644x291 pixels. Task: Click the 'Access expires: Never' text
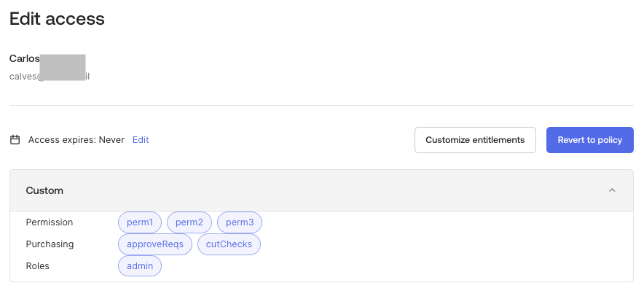point(76,140)
